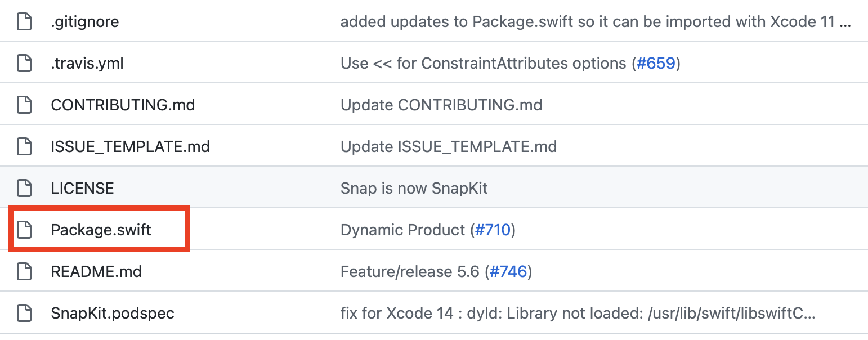Open the .gitignore file

coord(84,22)
